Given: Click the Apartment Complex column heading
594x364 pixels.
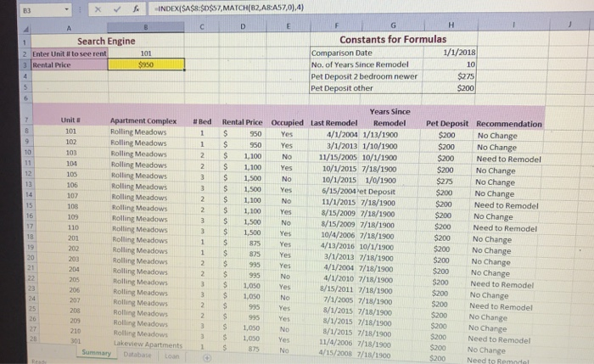Looking at the screenshot, I should coord(143,120).
